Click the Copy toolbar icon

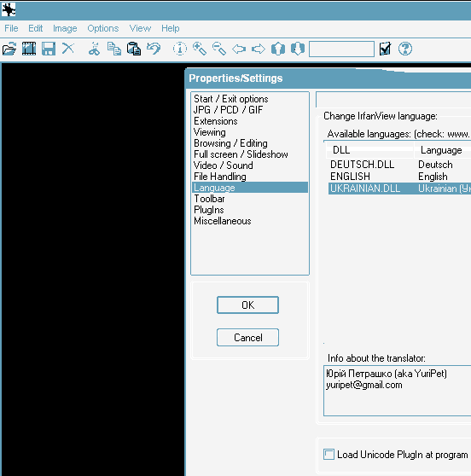[114, 49]
